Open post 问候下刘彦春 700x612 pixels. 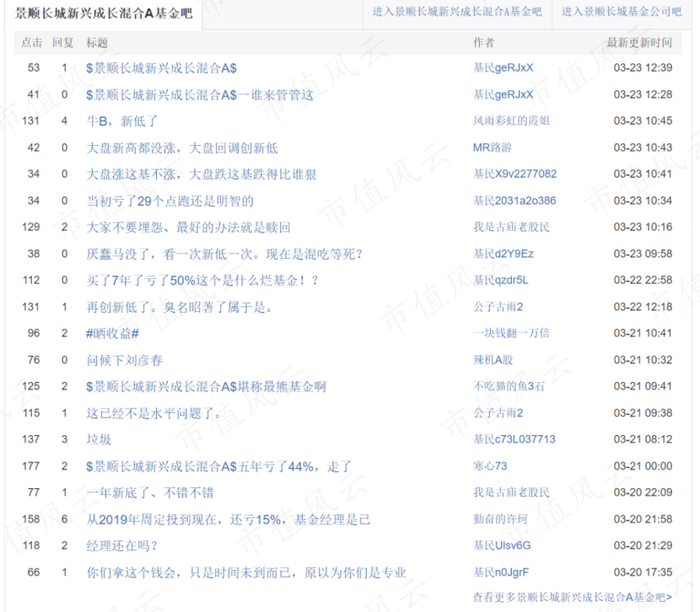click(125, 360)
